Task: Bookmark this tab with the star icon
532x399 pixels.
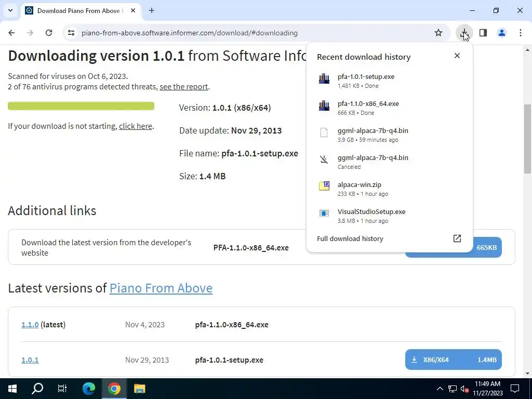Action: tap(438, 33)
